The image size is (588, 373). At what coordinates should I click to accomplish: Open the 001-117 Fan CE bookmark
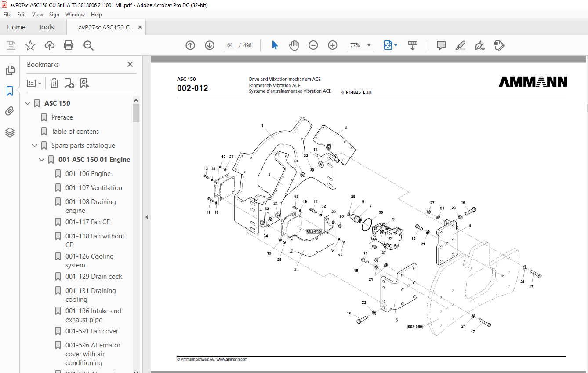tap(87, 222)
